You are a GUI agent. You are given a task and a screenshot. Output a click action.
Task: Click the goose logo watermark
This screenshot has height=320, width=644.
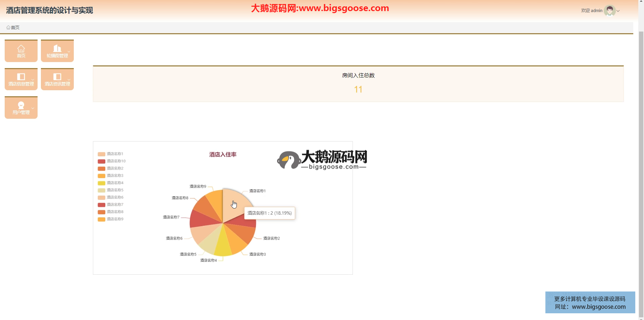click(288, 160)
